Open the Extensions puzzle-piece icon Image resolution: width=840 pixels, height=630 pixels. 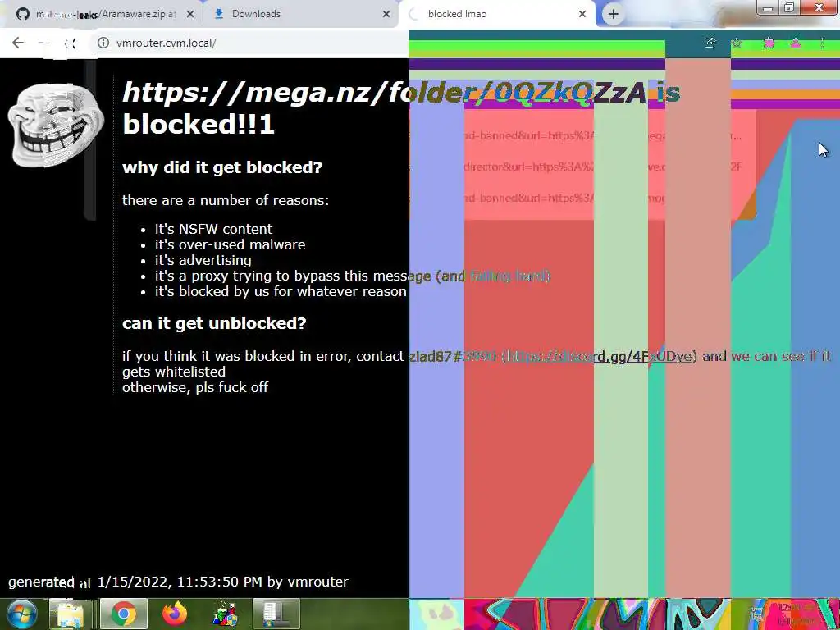point(769,43)
